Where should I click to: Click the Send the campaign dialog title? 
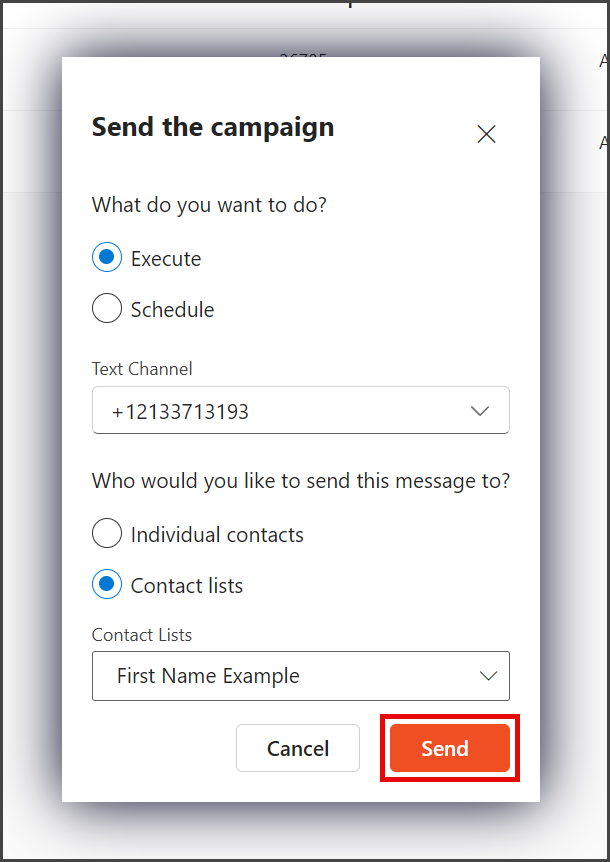[213, 127]
